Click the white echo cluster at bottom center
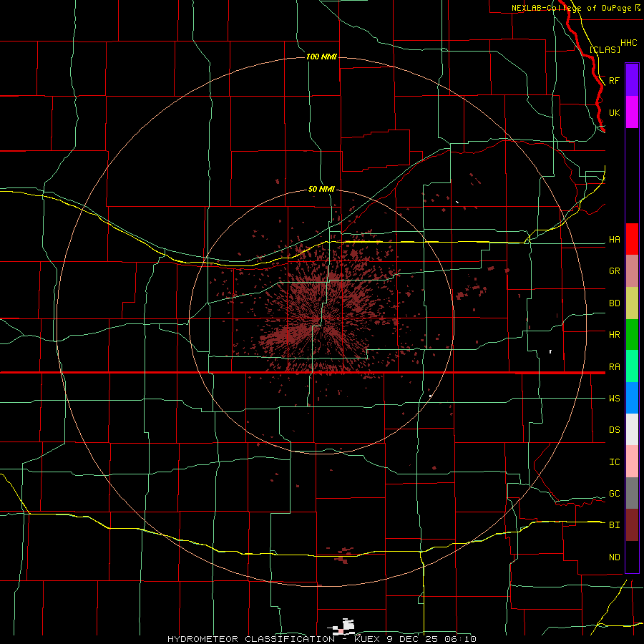 (343, 626)
